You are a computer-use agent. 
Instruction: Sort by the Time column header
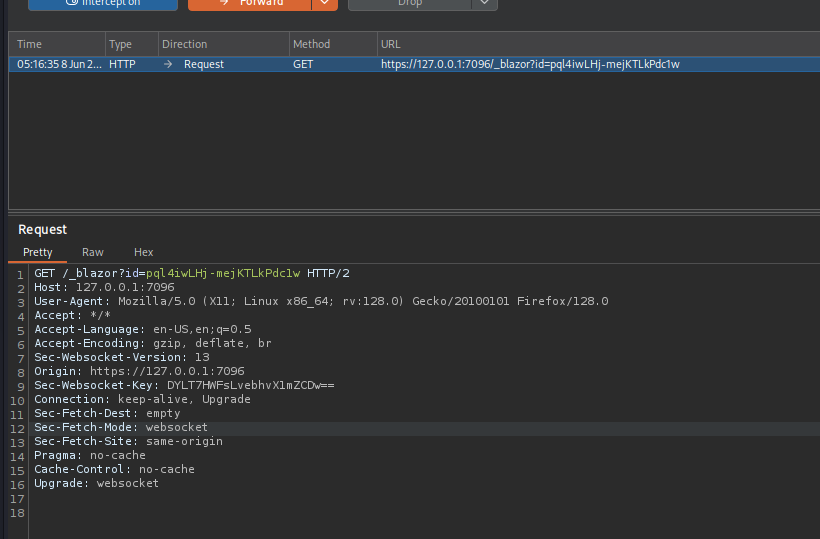(x=57, y=44)
